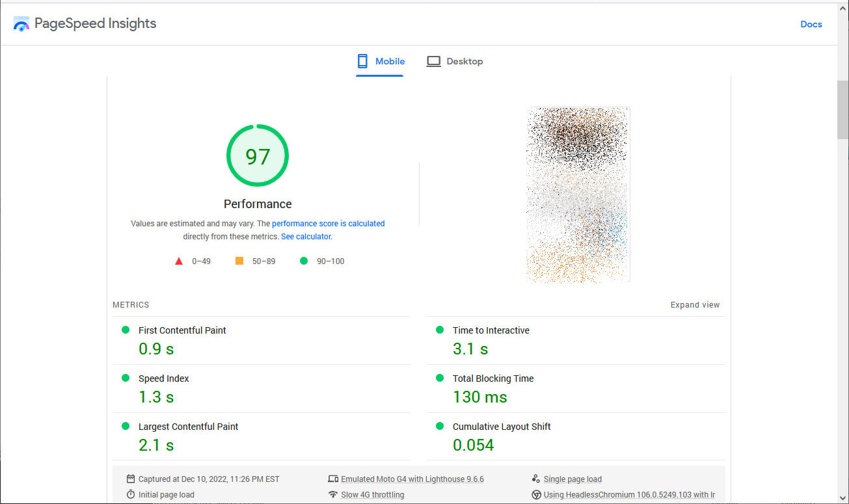849x504 pixels.
Task: Click the Speed Index label
Action: click(x=164, y=378)
